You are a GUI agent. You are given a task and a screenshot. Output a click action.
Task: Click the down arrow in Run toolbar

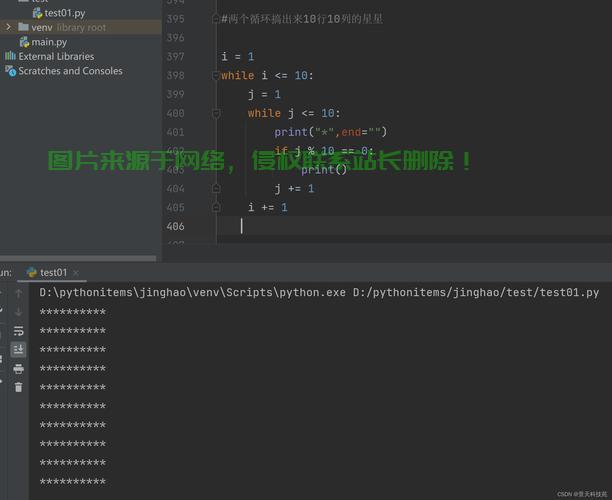[x=18, y=312]
